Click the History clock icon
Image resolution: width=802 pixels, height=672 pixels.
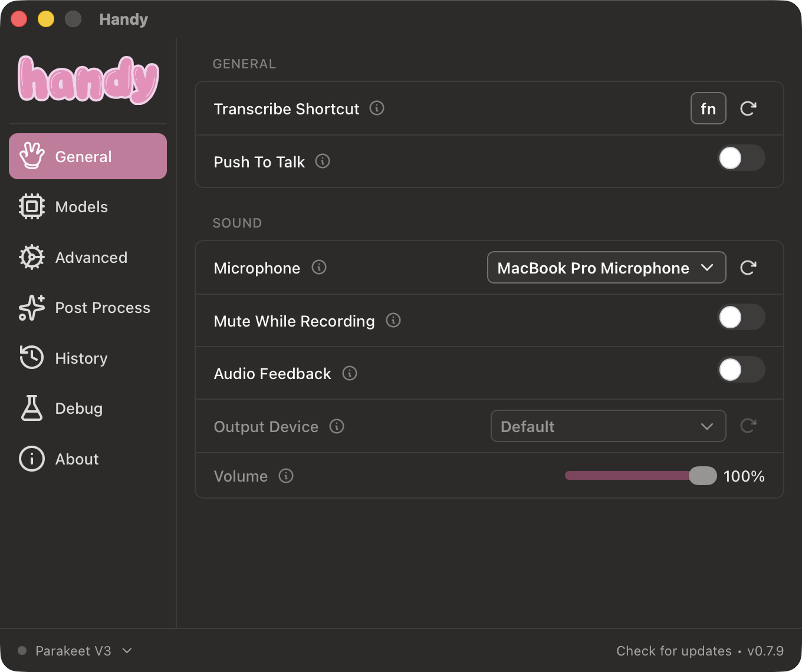[31, 358]
